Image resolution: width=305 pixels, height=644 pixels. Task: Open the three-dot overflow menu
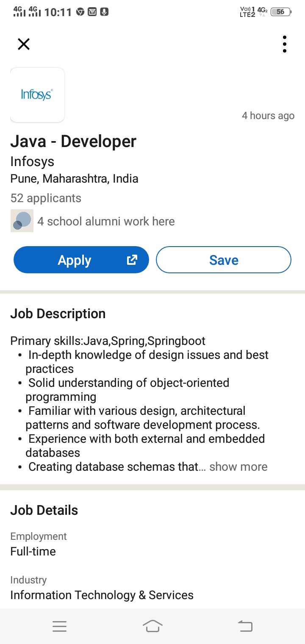(284, 44)
